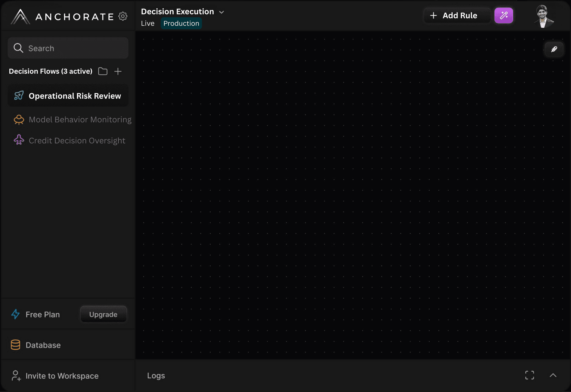Image resolution: width=571 pixels, height=392 pixels.
Task: Create a new decision flow with the plus icon
Action: tap(118, 71)
